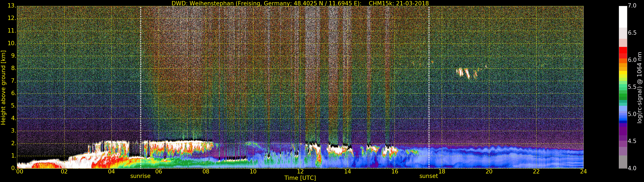Click the height-axis tick label '9.'
This screenshot has height=182, width=644.
pyautogui.click(x=13, y=56)
